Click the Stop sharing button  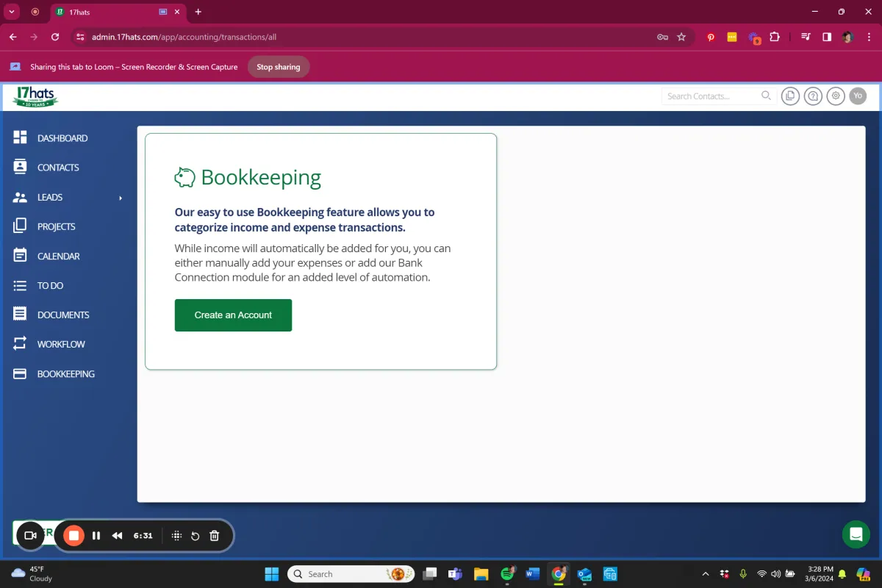[x=279, y=67]
